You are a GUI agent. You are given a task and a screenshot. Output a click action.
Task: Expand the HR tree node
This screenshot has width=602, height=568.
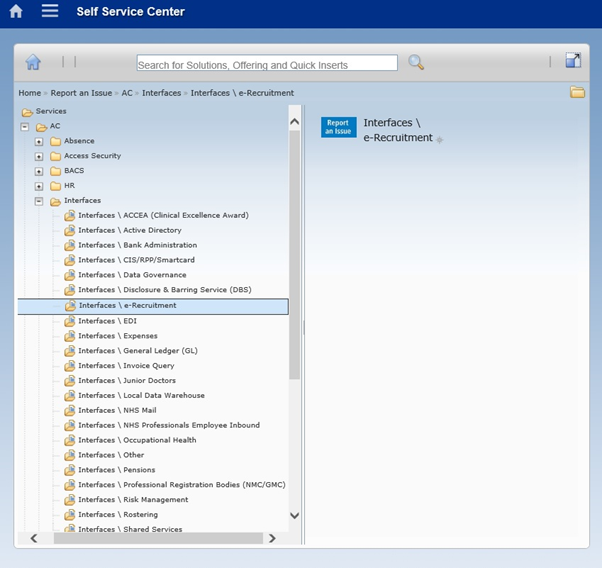tap(39, 186)
